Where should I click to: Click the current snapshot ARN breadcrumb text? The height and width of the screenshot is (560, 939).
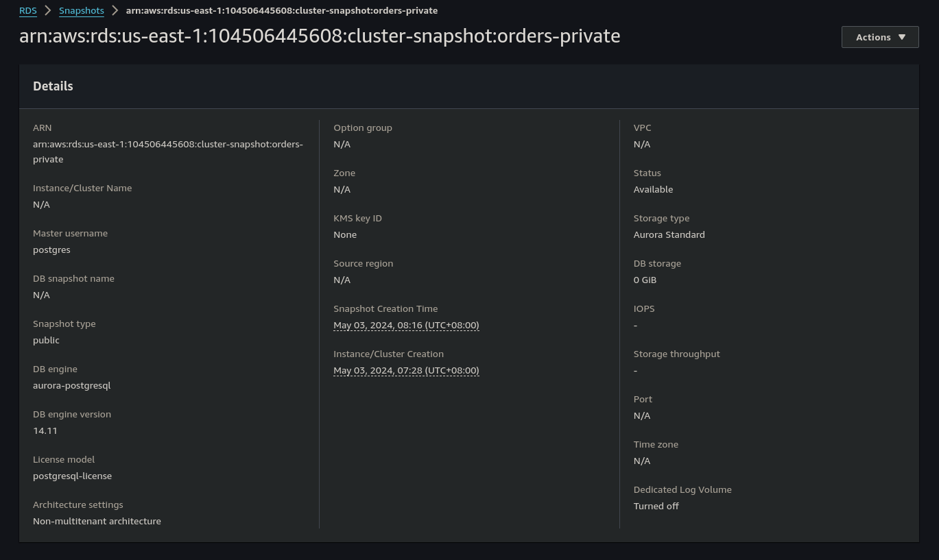point(282,11)
